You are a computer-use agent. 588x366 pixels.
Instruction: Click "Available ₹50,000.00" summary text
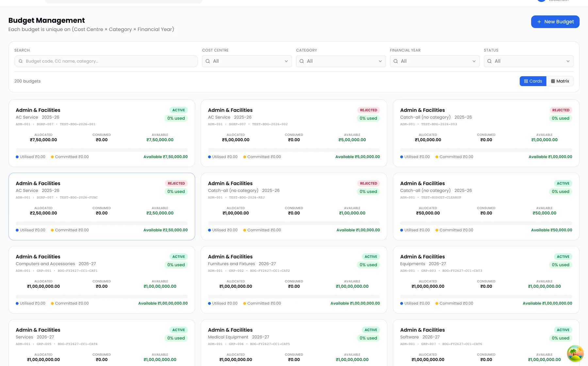[x=551, y=230]
